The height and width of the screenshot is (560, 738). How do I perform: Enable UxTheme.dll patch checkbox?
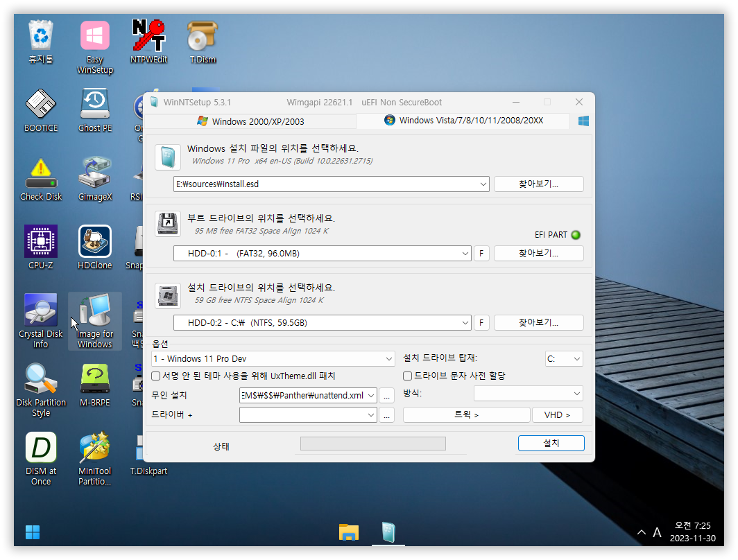[x=156, y=376]
